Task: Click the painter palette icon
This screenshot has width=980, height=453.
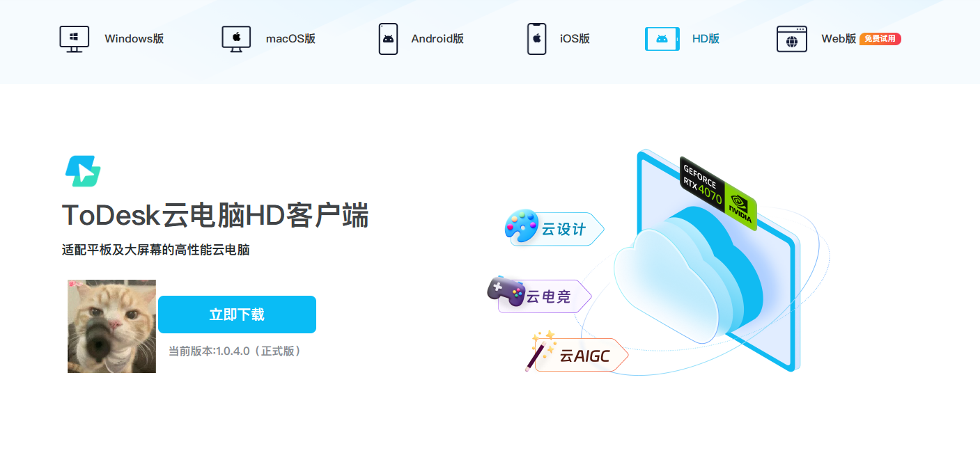Action: (522, 226)
